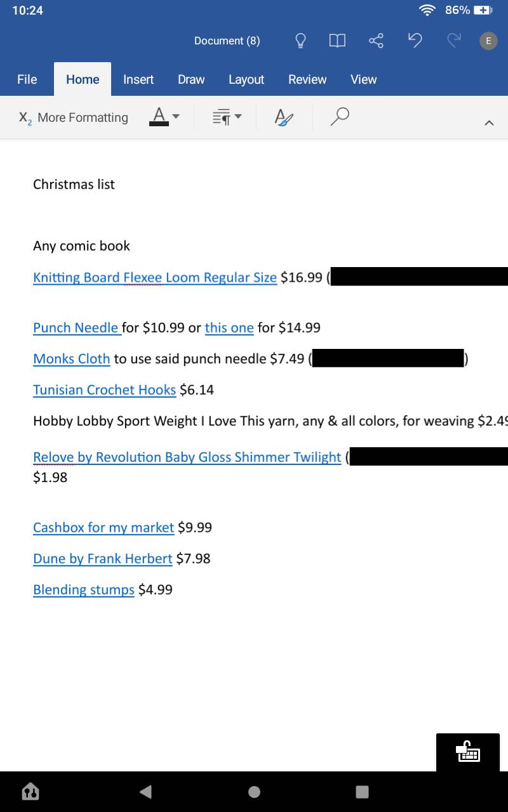The image size is (508, 812).
Task: Expand the font color dropdown arrow
Action: pos(177,117)
